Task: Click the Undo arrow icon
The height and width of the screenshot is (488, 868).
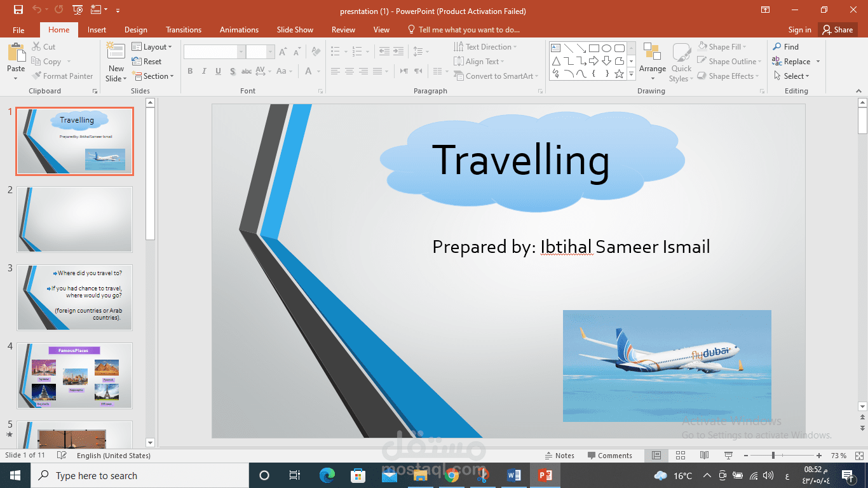Action: 36,10
